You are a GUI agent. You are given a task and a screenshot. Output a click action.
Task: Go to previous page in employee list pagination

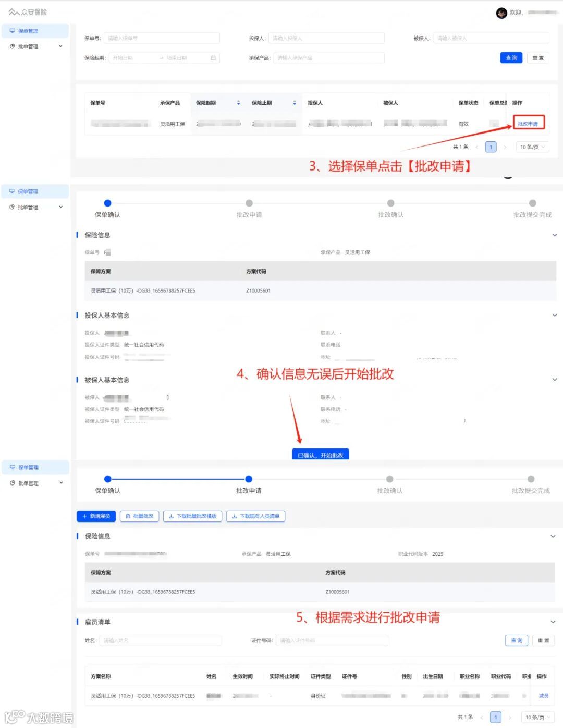482,717
